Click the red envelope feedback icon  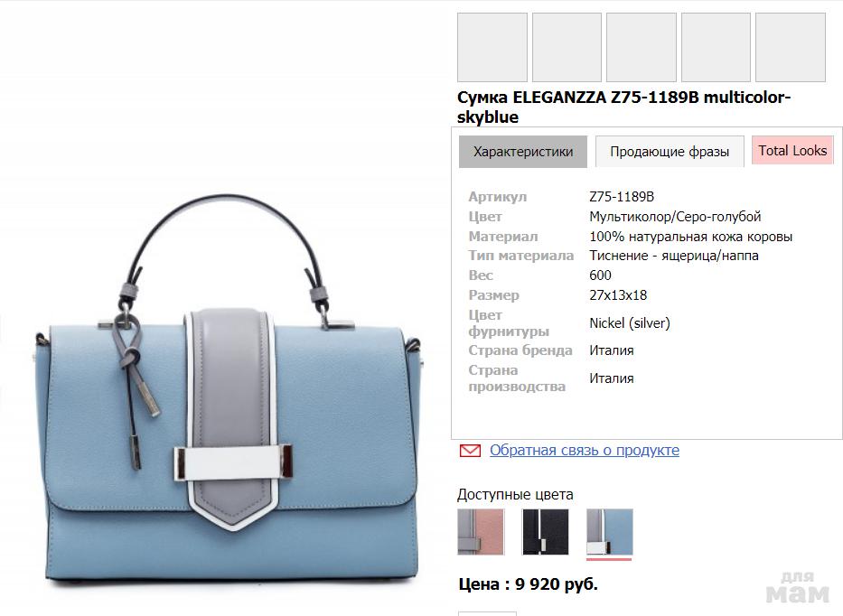coord(470,451)
